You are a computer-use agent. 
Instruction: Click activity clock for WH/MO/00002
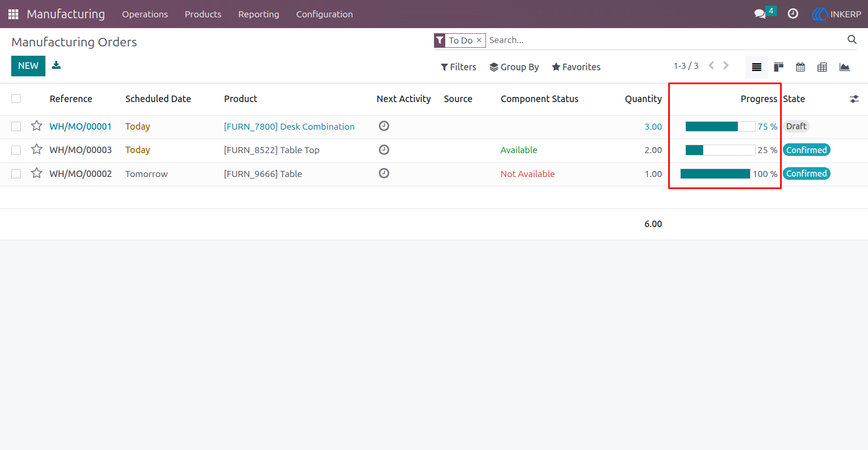click(x=384, y=173)
